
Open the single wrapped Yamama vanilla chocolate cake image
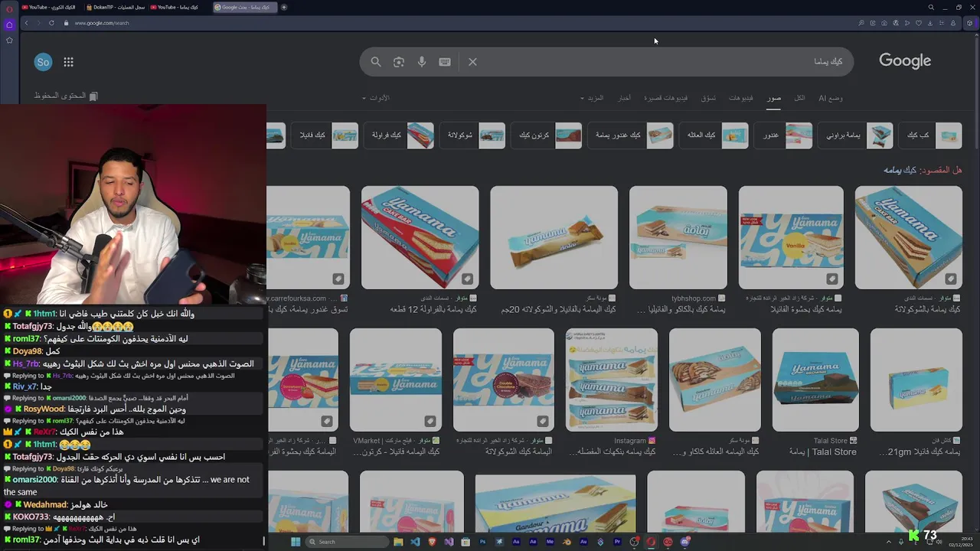click(x=554, y=238)
